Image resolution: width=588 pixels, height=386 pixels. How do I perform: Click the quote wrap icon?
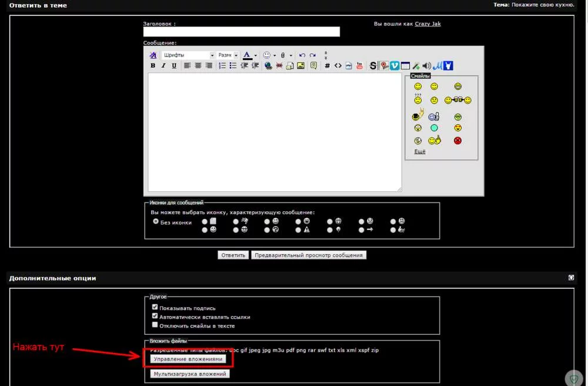314,66
